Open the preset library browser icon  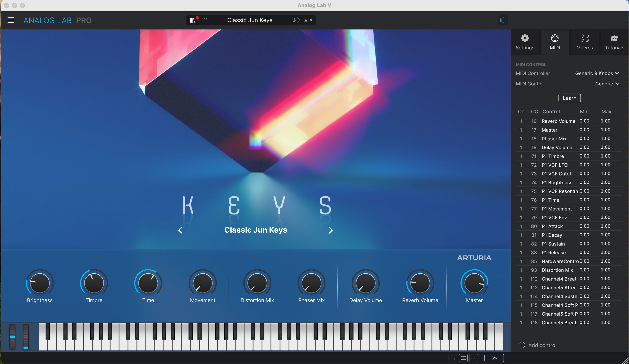(192, 20)
